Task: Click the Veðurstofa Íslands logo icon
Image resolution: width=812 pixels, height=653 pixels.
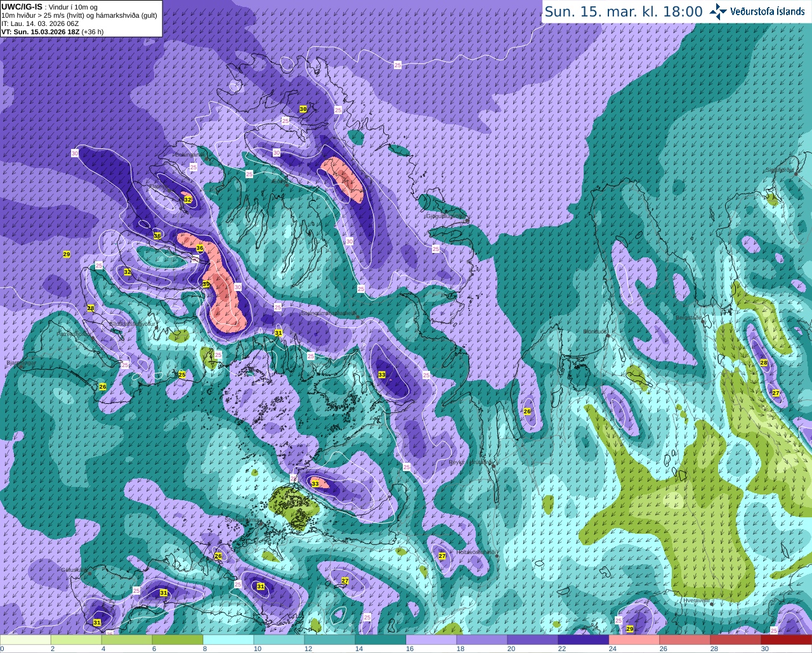Action: point(718,11)
